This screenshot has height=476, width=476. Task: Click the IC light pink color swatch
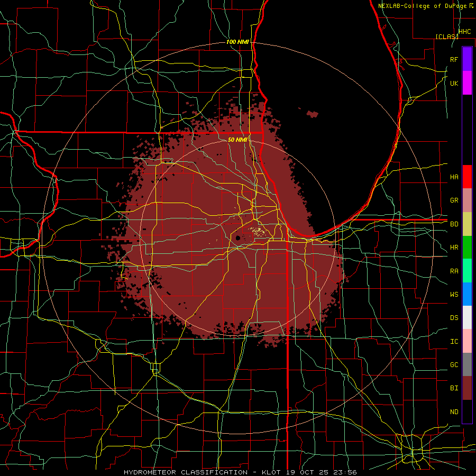tap(467, 341)
